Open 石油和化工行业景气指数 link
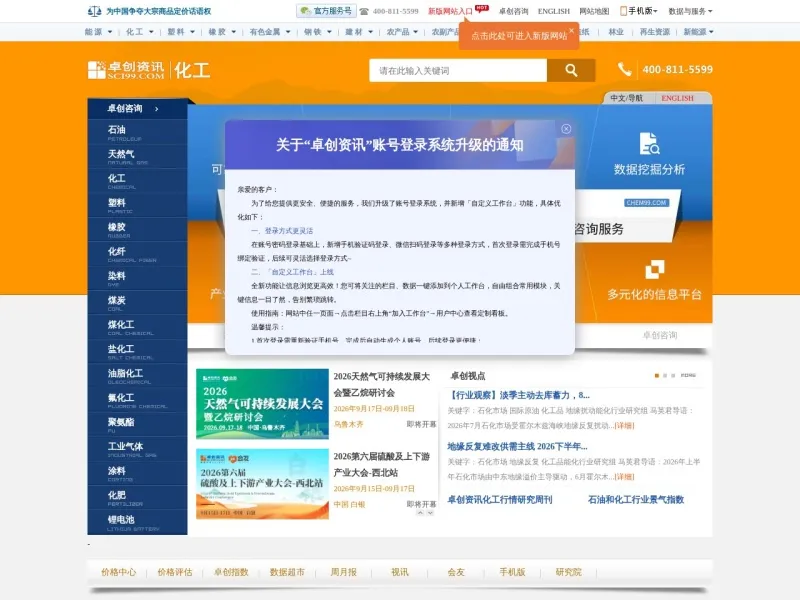800x600 pixels. pyautogui.click(x=636, y=499)
